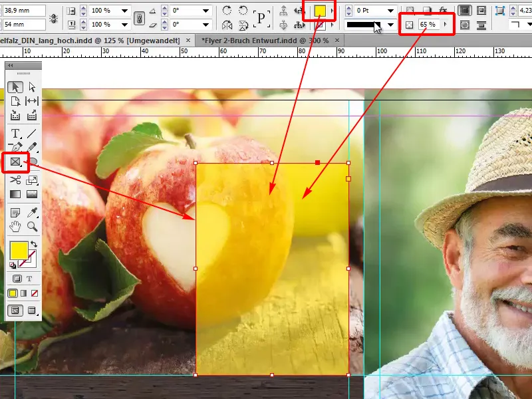Select the Content Collector tool
The width and height of the screenshot is (532, 399).
[x=15, y=115]
